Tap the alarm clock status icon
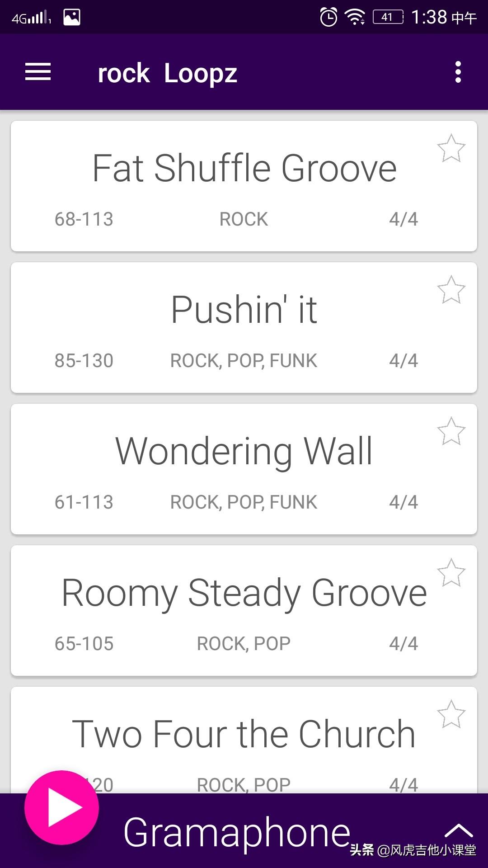 coord(328,17)
